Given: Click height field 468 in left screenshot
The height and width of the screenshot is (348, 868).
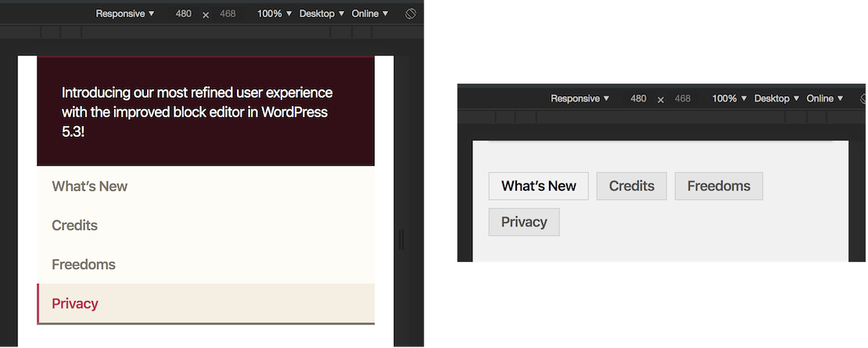Looking at the screenshot, I should pyautogui.click(x=228, y=14).
